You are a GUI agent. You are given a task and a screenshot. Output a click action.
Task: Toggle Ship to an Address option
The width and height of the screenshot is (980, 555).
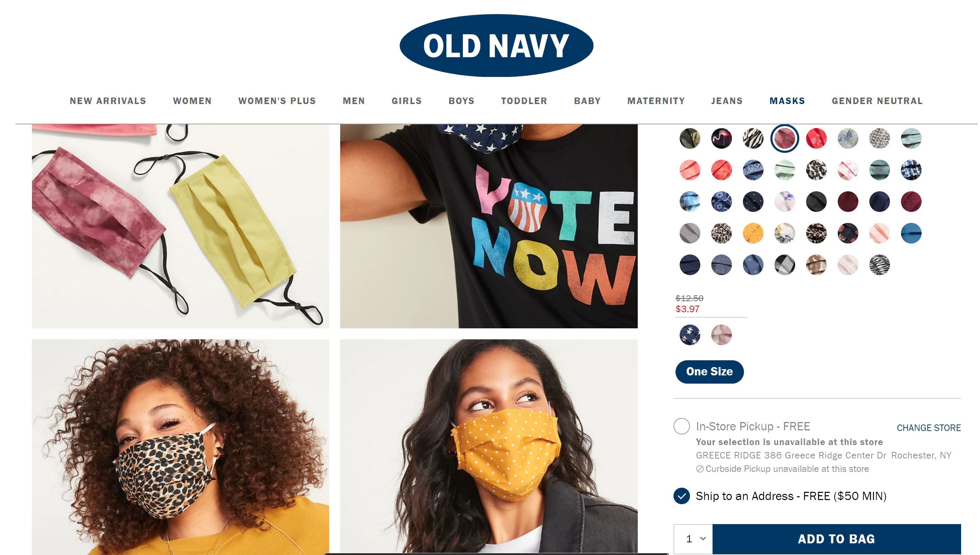[681, 496]
